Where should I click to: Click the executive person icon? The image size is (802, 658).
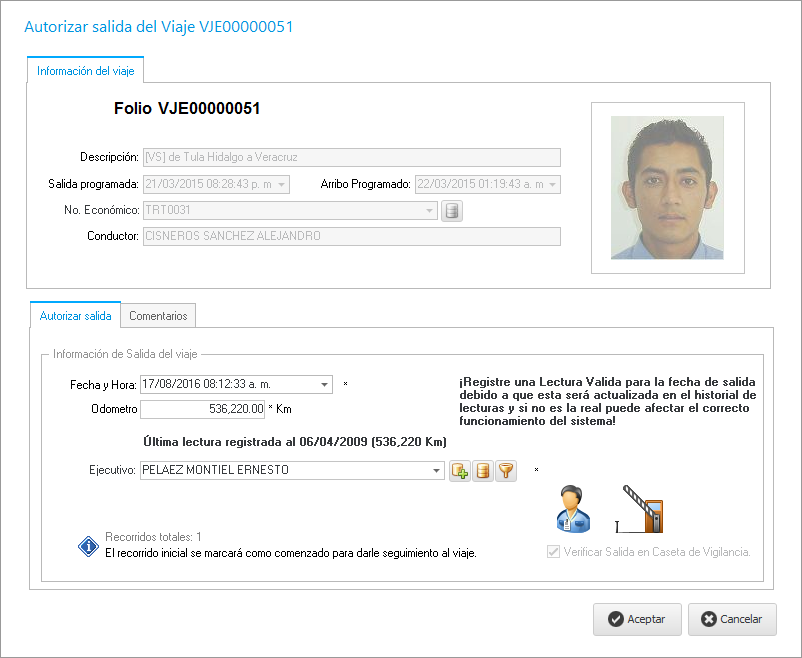tap(573, 508)
